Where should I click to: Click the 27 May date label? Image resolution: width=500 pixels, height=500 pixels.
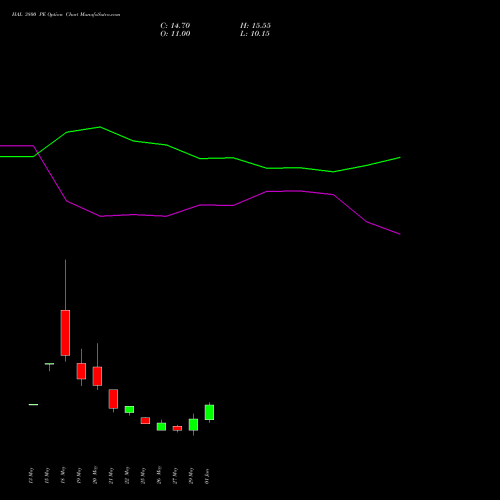pos(175,475)
